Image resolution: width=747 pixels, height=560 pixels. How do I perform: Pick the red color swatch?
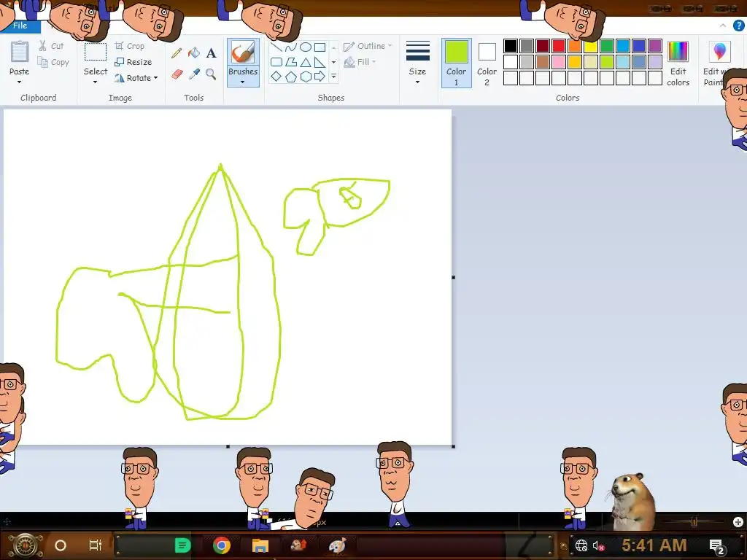[x=558, y=46]
